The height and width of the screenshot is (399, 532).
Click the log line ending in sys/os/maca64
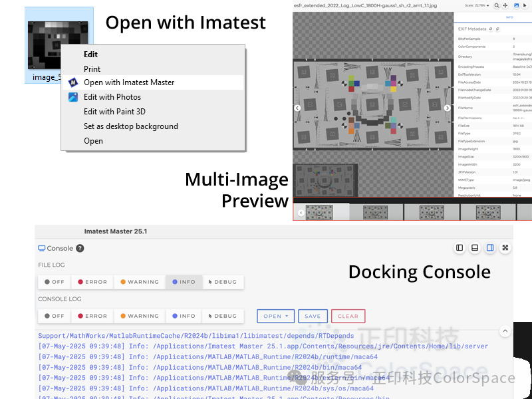coord(205,388)
